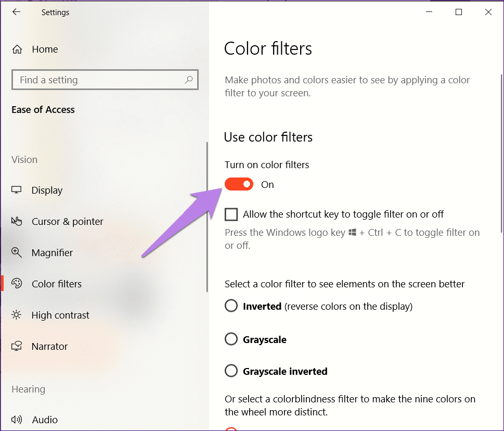Select the Color filters palette icon
This screenshot has height=431, width=504.
(17, 283)
